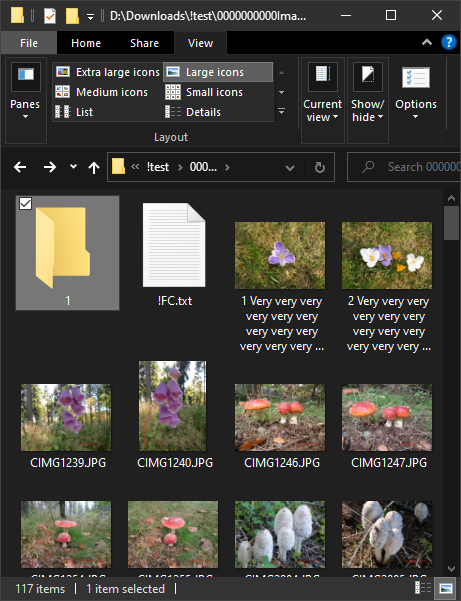The width and height of the screenshot is (461, 601).
Task: Click the !FC.txt file name label
Action: [x=175, y=301]
